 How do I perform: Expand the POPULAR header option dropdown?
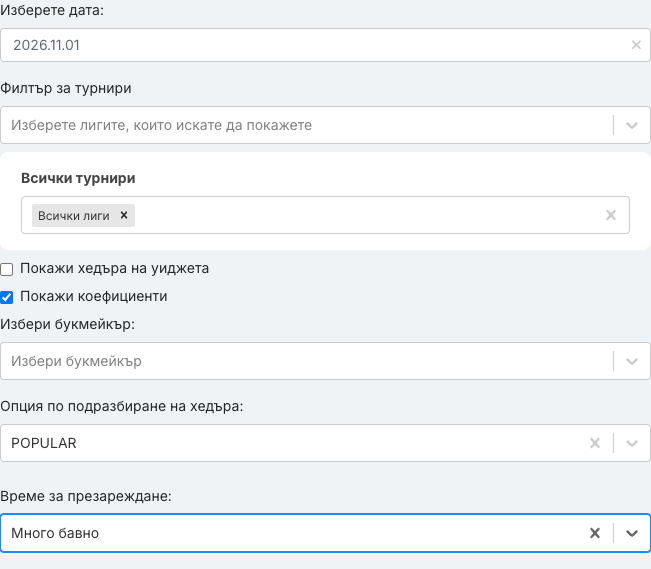pos(631,443)
